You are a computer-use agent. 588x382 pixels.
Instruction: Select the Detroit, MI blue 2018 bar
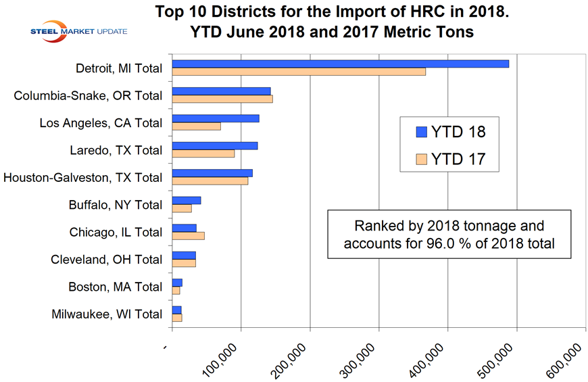coord(340,64)
